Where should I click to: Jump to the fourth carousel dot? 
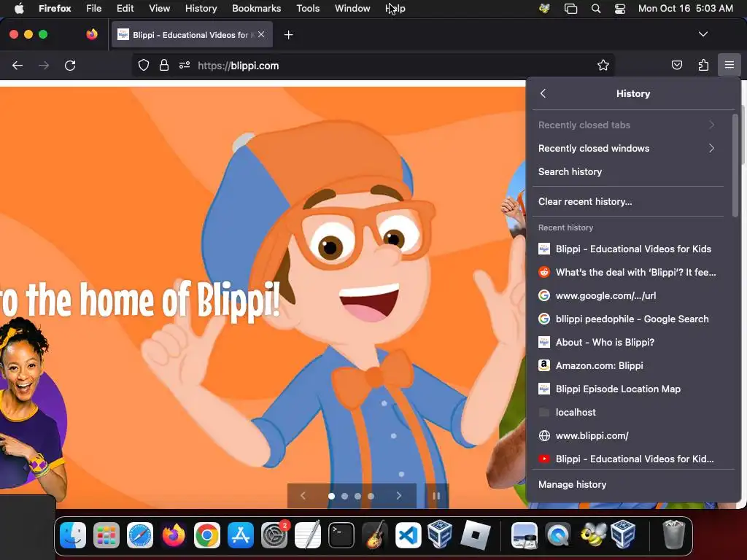pyautogui.click(x=371, y=496)
